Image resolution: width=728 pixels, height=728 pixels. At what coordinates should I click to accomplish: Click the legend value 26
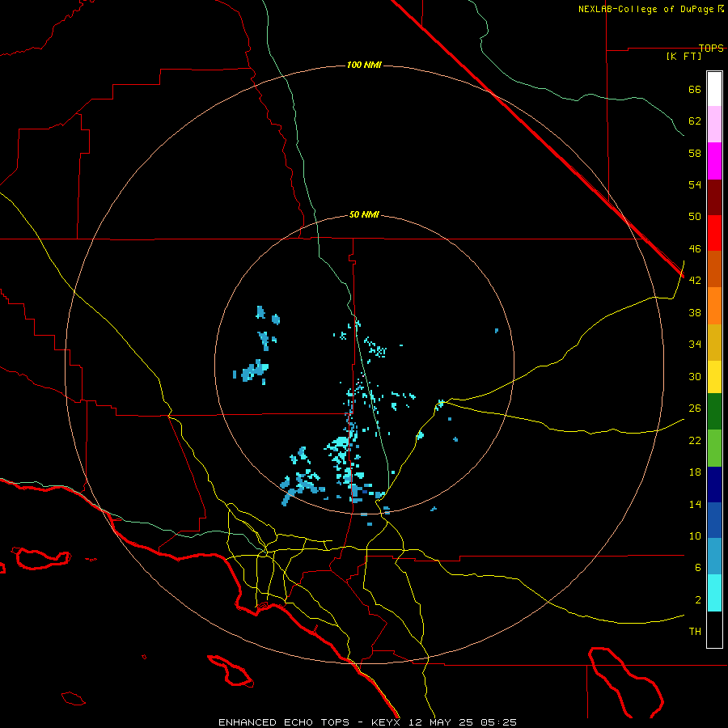(x=695, y=408)
